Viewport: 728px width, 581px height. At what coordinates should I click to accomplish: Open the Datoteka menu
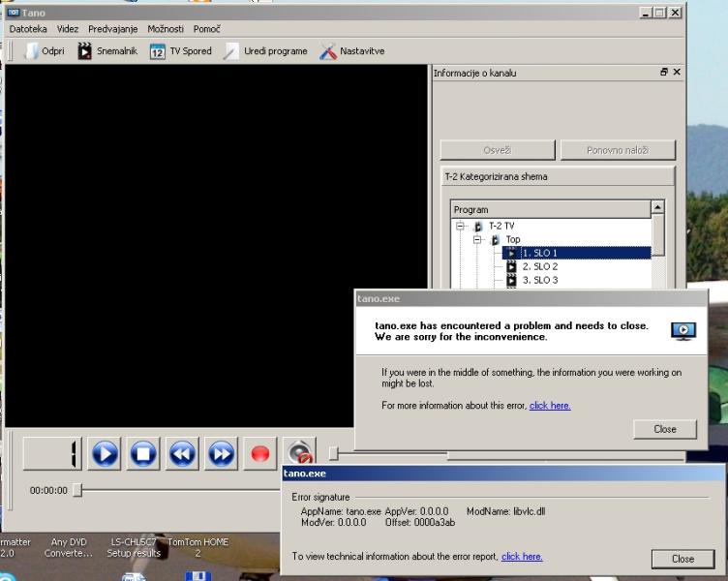tap(28, 29)
